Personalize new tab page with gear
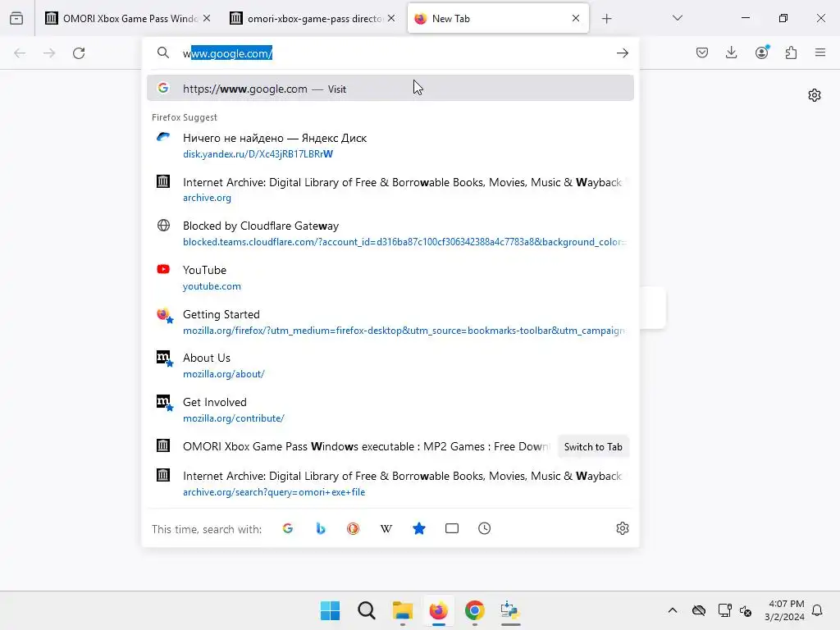Image resolution: width=840 pixels, height=630 pixels. pyautogui.click(x=815, y=95)
